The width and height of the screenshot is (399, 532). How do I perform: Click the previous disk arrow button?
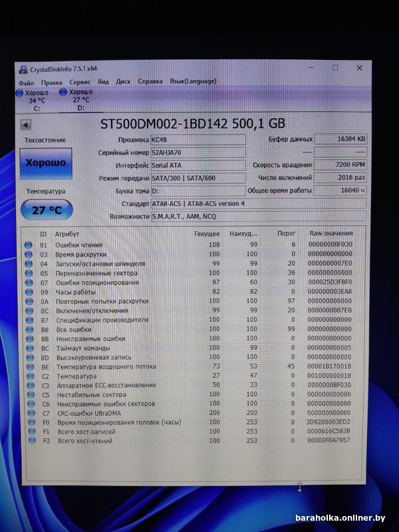(25, 124)
